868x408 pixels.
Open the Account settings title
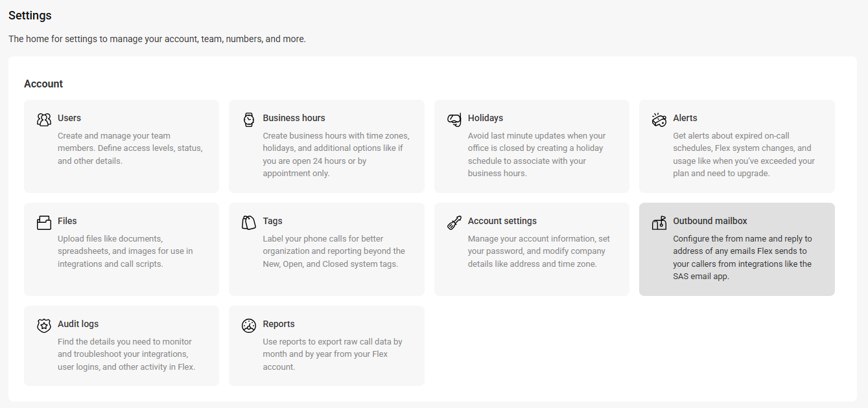coord(502,221)
